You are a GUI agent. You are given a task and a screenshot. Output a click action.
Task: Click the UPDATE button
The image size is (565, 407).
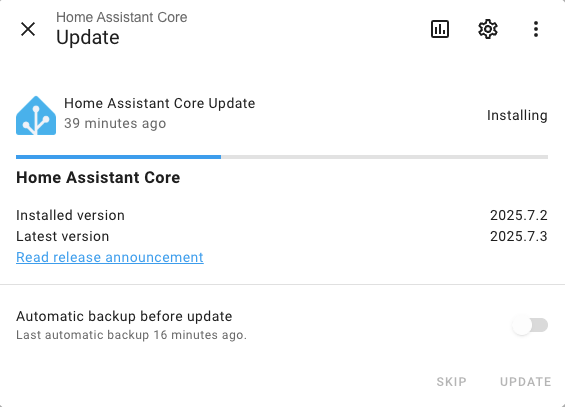(525, 382)
